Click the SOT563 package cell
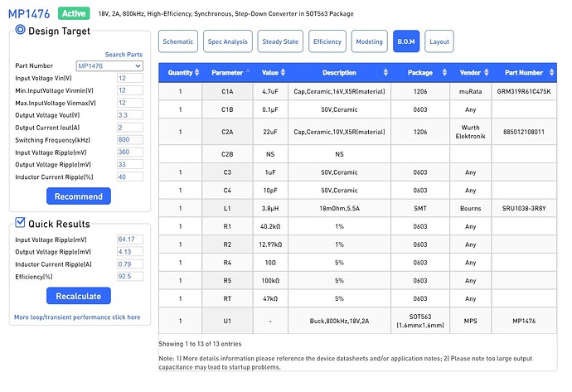 pos(420,321)
